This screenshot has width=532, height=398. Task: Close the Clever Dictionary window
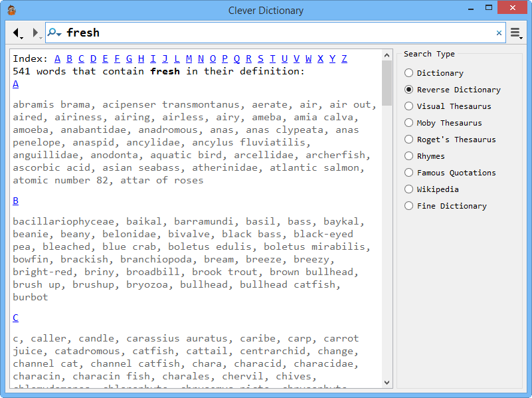point(513,8)
